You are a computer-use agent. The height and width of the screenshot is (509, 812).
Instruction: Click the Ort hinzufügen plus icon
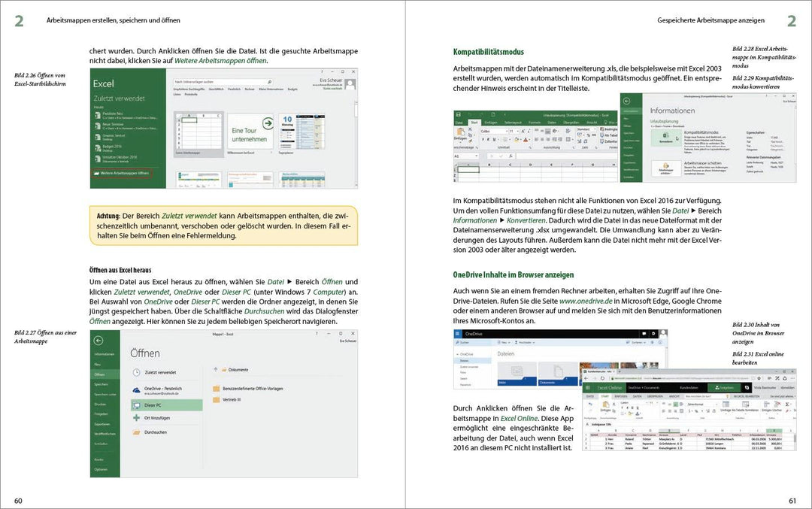pyautogui.click(x=136, y=418)
